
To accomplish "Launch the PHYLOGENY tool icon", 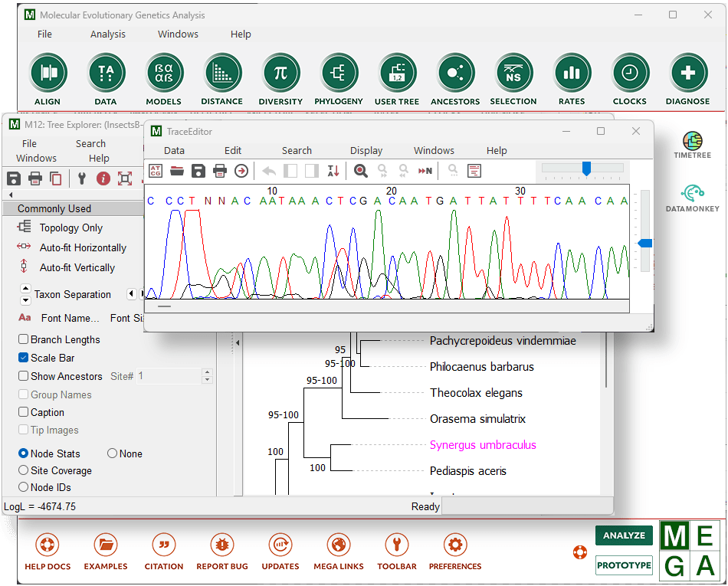I will coord(339,74).
